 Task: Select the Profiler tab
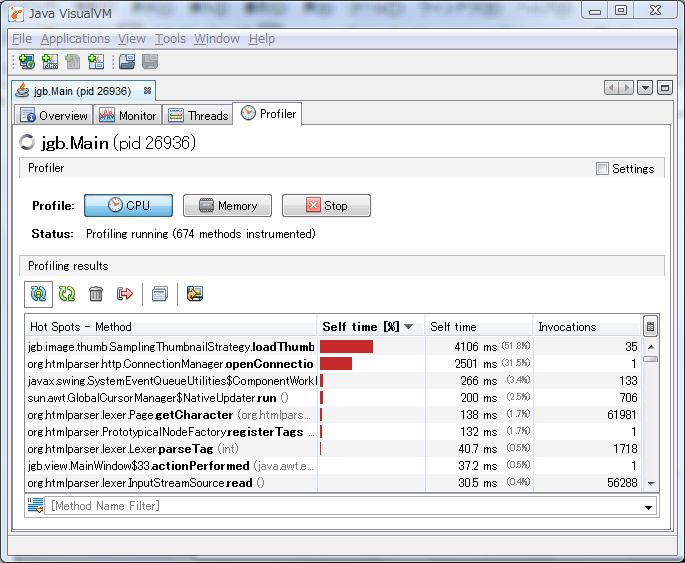tap(267, 114)
